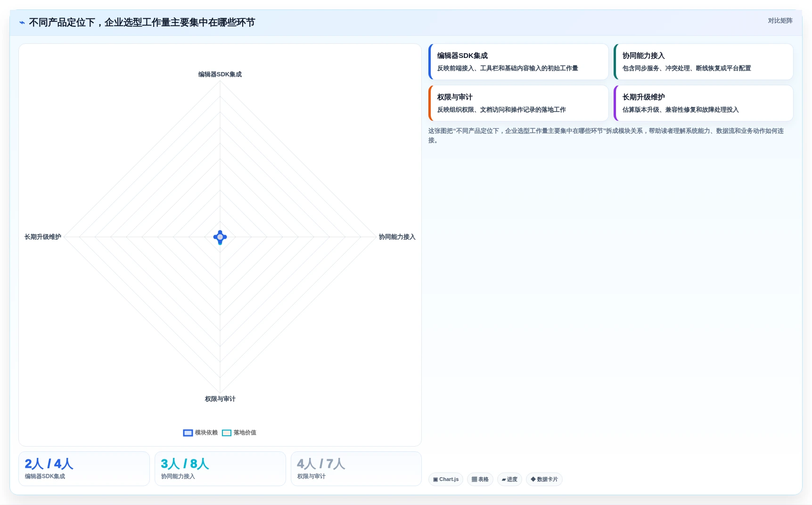This screenshot has width=812, height=505.
Task: Open the 协同能力接入 description card
Action: pos(704,62)
